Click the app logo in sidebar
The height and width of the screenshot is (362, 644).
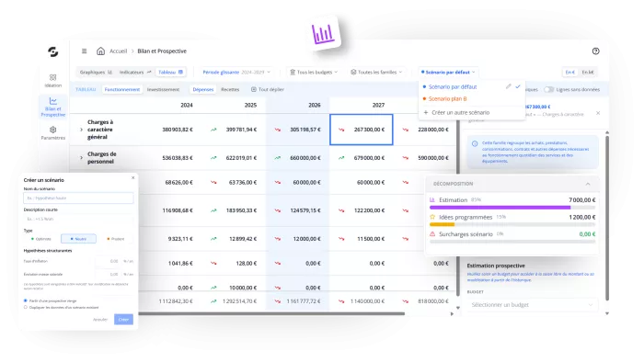pos(53,51)
